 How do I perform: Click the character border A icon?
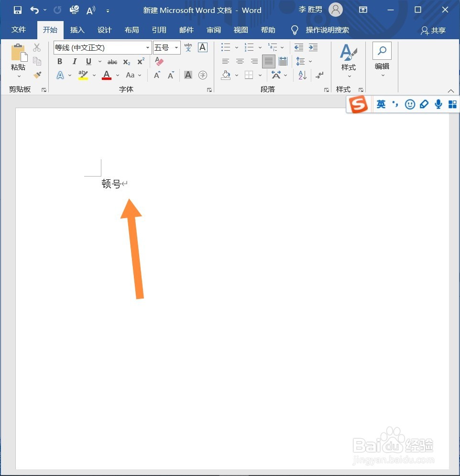202,47
